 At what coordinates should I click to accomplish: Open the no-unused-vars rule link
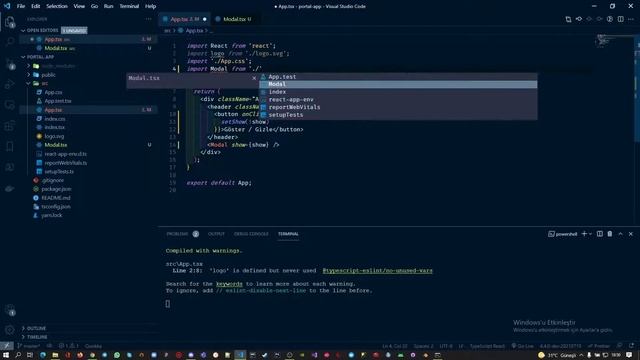coord(377,271)
